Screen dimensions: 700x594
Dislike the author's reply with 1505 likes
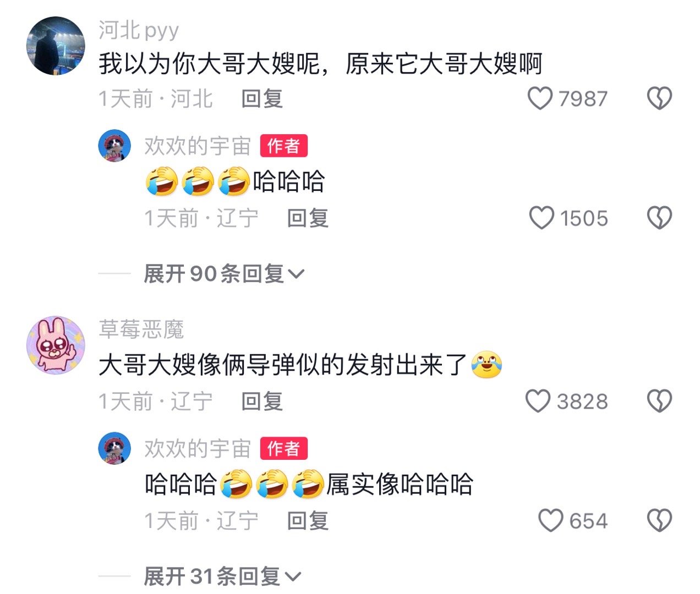coord(659,218)
